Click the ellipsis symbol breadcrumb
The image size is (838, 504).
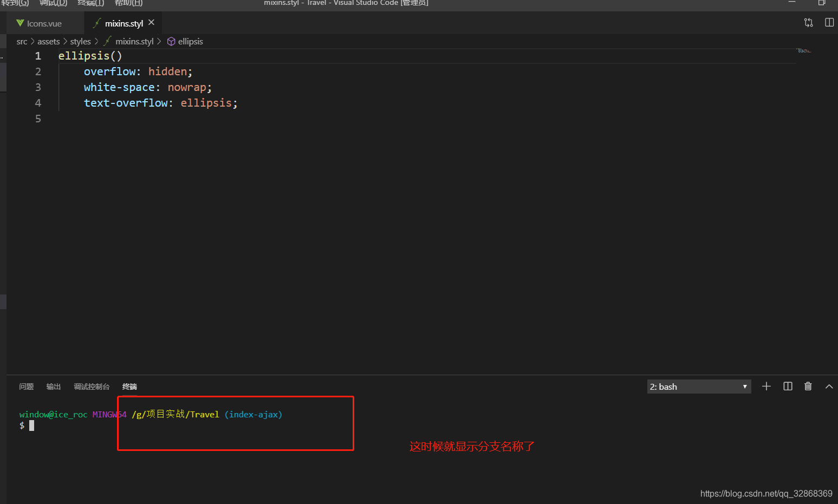coord(190,42)
